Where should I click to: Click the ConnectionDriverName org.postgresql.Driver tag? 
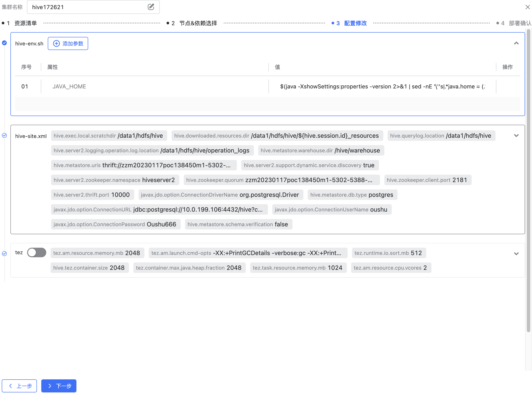[x=221, y=195]
